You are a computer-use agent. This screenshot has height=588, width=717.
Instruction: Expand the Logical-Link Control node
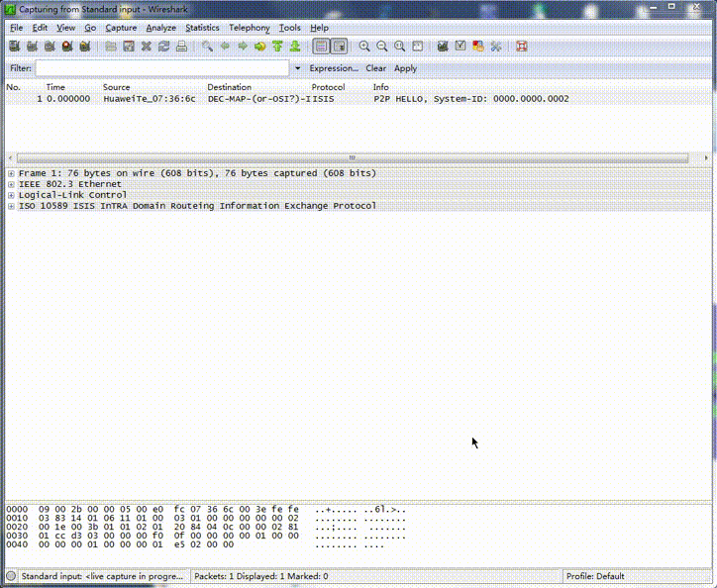[11, 196]
